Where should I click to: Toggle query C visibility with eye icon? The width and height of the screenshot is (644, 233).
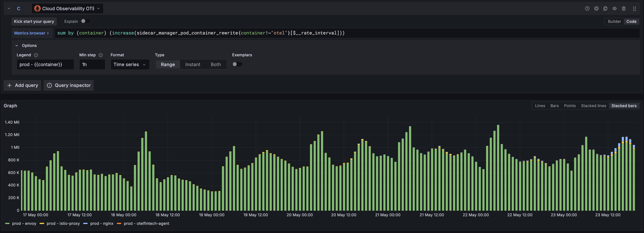click(614, 9)
